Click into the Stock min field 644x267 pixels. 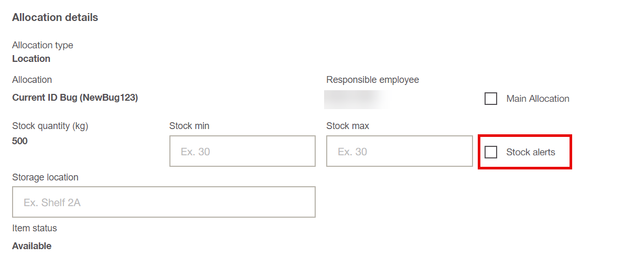(242, 151)
